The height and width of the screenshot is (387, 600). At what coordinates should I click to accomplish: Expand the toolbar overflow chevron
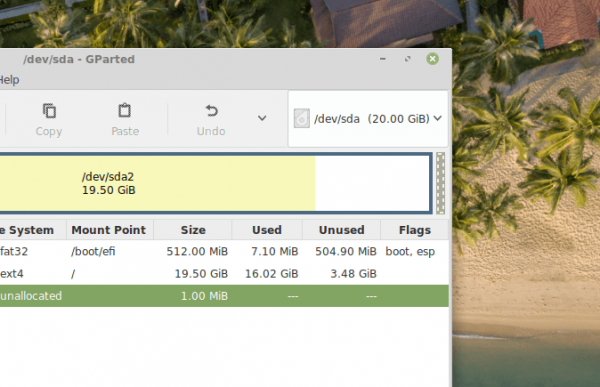point(262,118)
